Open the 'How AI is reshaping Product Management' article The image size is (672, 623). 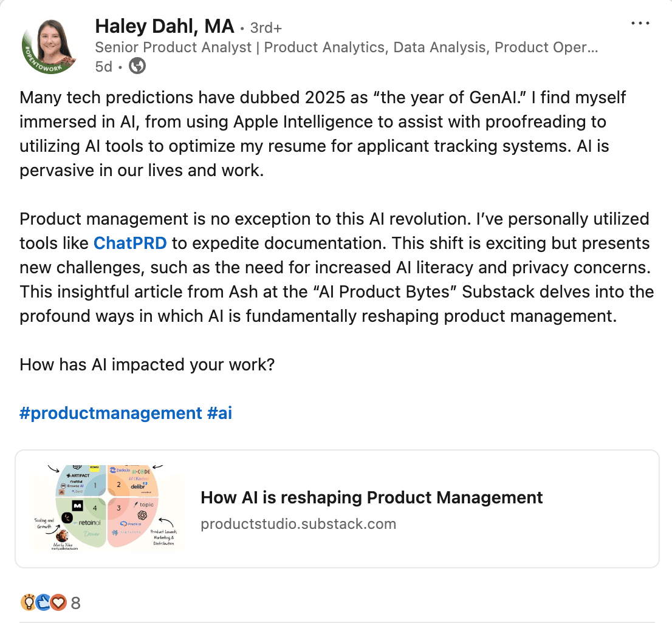(372, 497)
